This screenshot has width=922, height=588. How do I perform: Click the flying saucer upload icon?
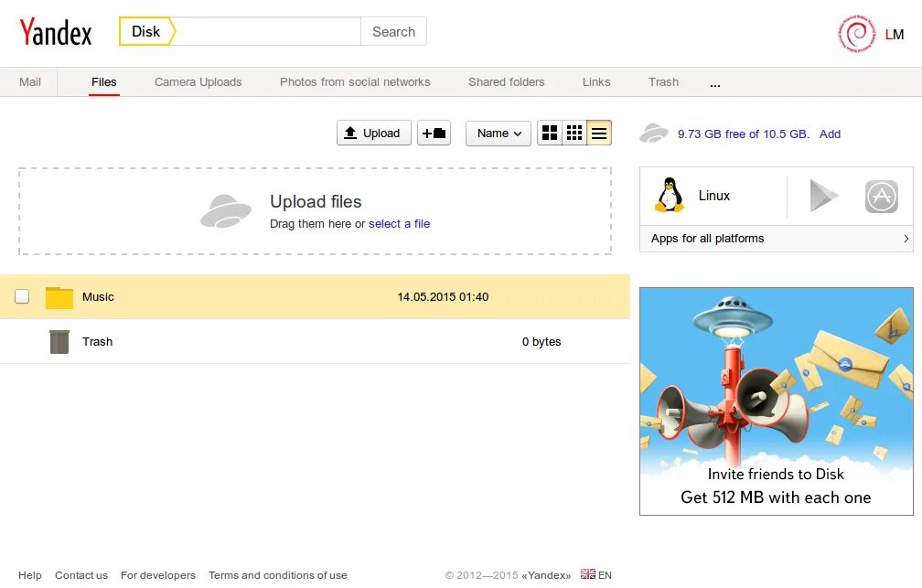(x=226, y=210)
